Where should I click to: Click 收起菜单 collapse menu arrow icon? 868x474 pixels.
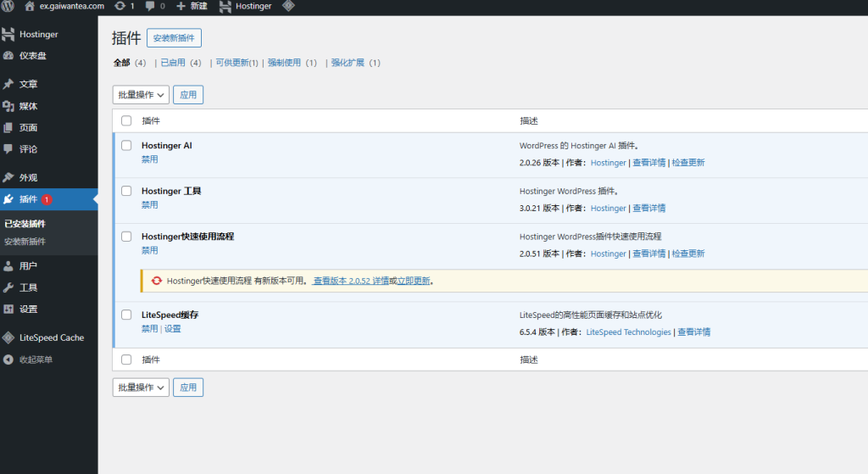coord(8,360)
